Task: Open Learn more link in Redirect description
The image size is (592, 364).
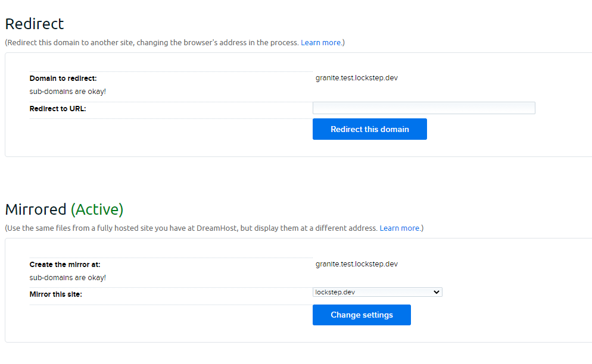Action: coord(321,43)
